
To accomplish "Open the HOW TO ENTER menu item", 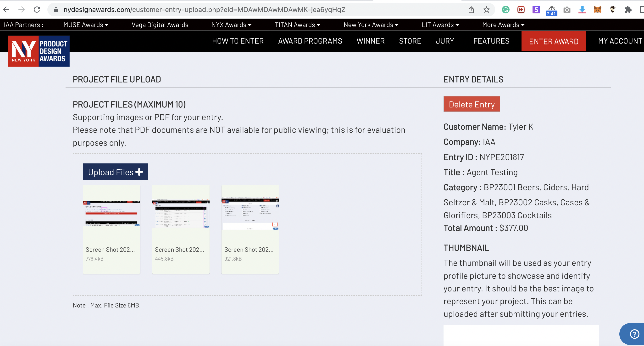I will [238, 41].
